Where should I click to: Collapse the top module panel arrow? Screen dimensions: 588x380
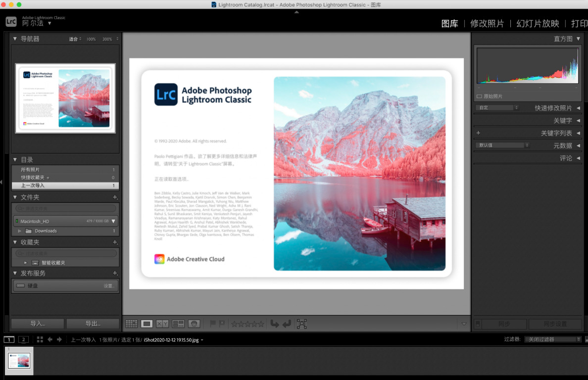[x=296, y=12]
